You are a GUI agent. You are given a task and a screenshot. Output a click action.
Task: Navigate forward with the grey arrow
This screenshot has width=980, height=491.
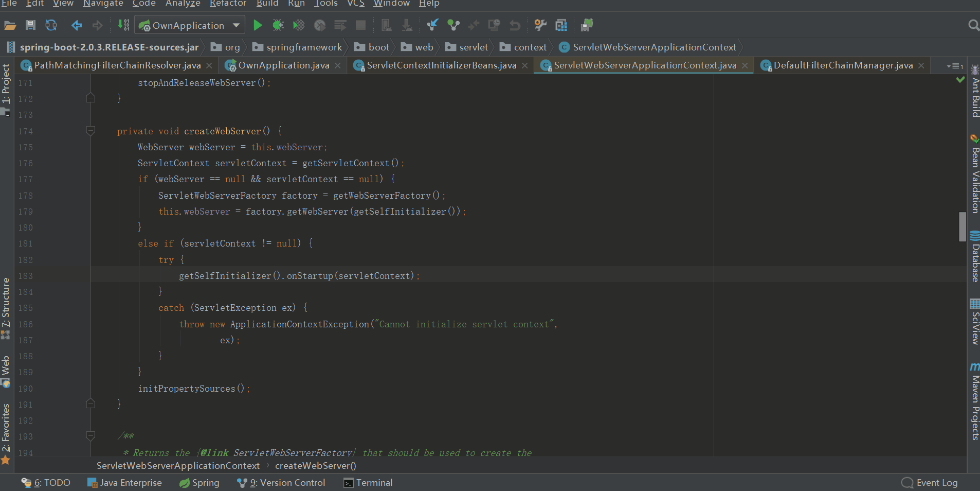pyautogui.click(x=97, y=25)
